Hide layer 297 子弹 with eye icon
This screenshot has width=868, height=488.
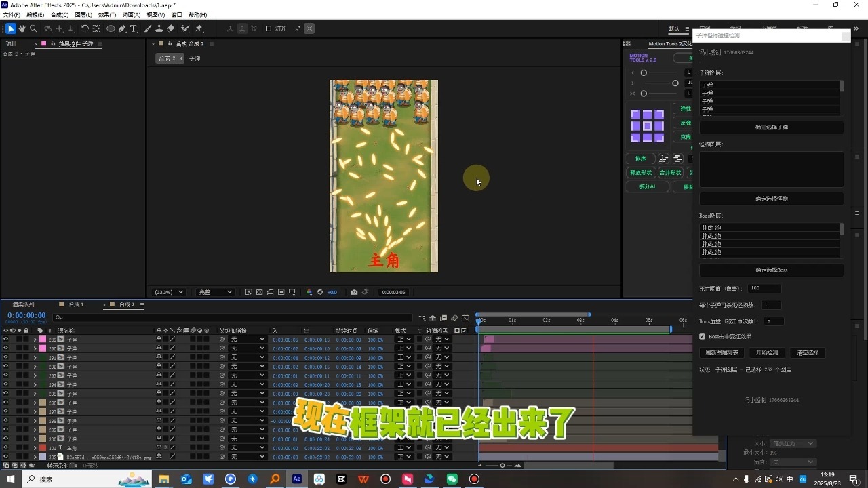pos(5,411)
